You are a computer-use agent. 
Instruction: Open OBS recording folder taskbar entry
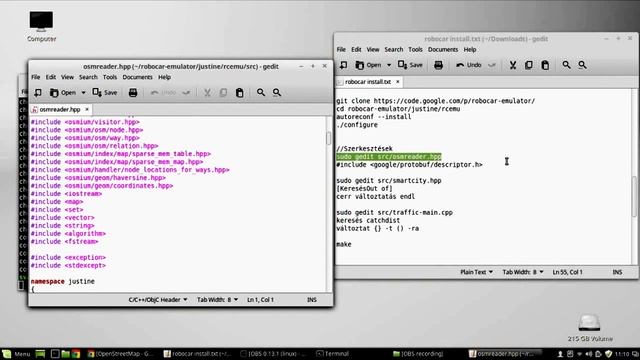click(x=418, y=354)
